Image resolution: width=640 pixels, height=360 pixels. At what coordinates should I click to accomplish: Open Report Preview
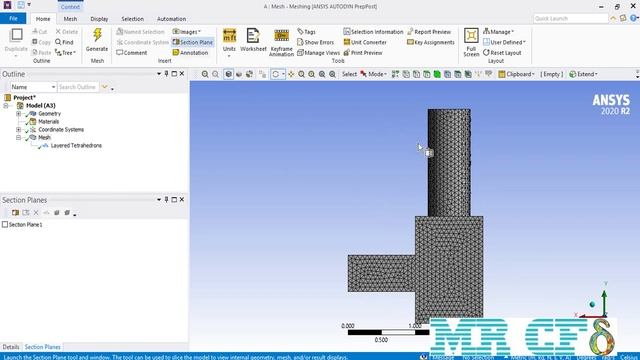(429, 31)
